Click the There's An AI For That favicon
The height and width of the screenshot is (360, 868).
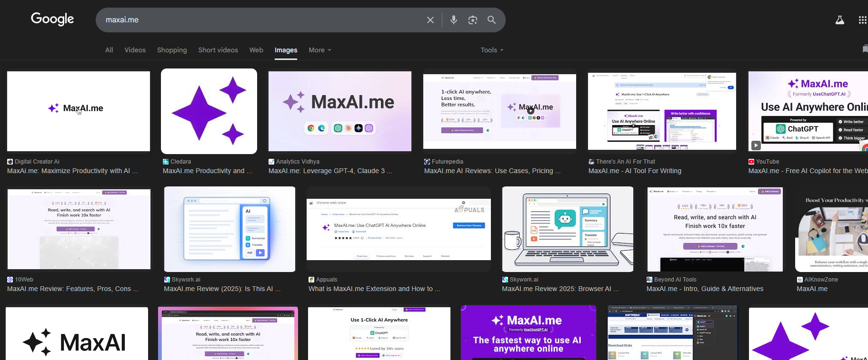click(x=591, y=162)
